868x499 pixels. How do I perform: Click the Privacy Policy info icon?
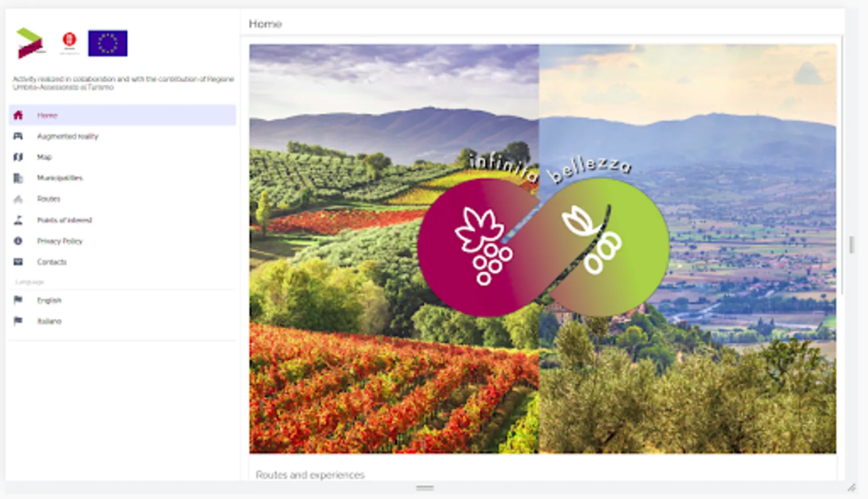18,241
